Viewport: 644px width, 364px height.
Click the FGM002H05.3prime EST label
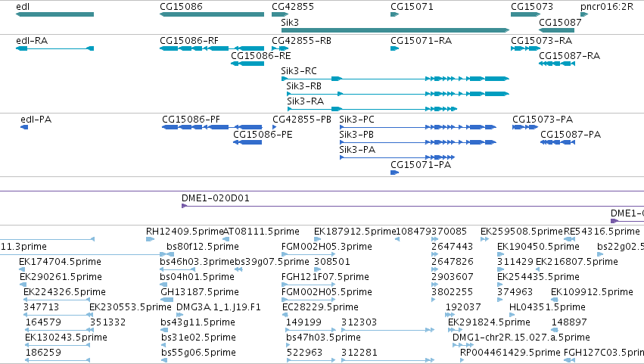[326, 247]
